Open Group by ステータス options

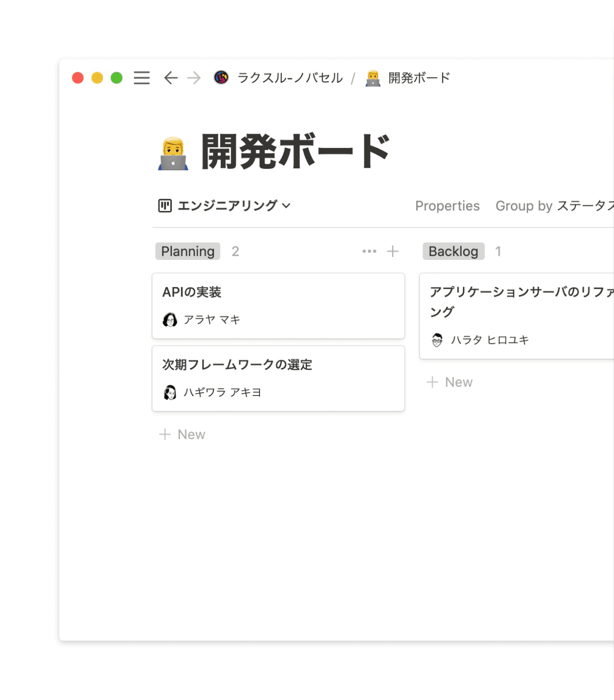[x=554, y=206]
